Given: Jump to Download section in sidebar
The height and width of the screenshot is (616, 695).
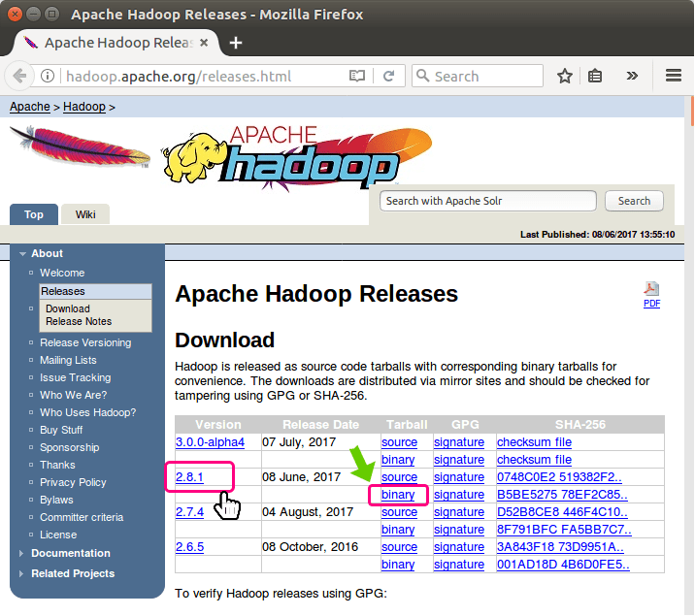Looking at the screenshot, I should [68, 308].
